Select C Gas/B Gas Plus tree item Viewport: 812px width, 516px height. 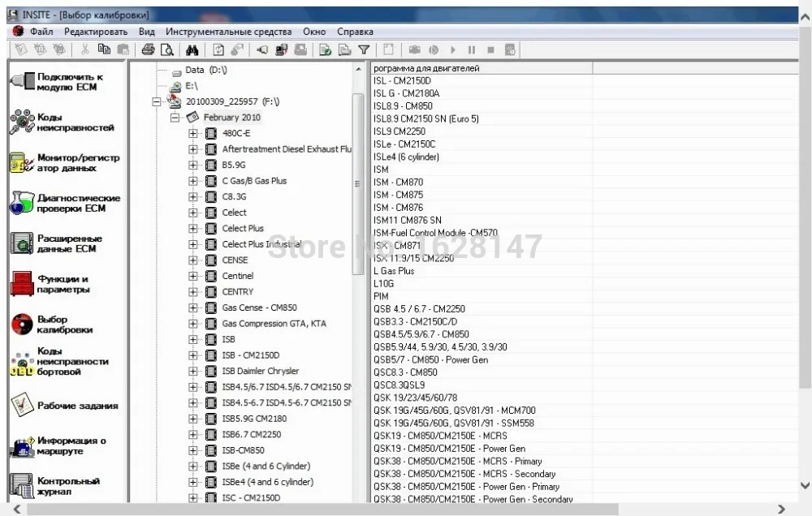coord(254,181)
